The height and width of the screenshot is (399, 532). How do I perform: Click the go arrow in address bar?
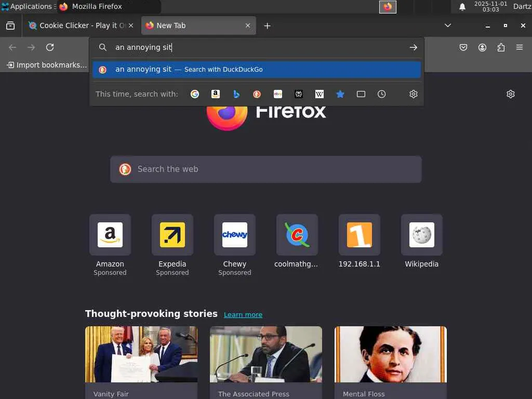click(x=413, y=47)
